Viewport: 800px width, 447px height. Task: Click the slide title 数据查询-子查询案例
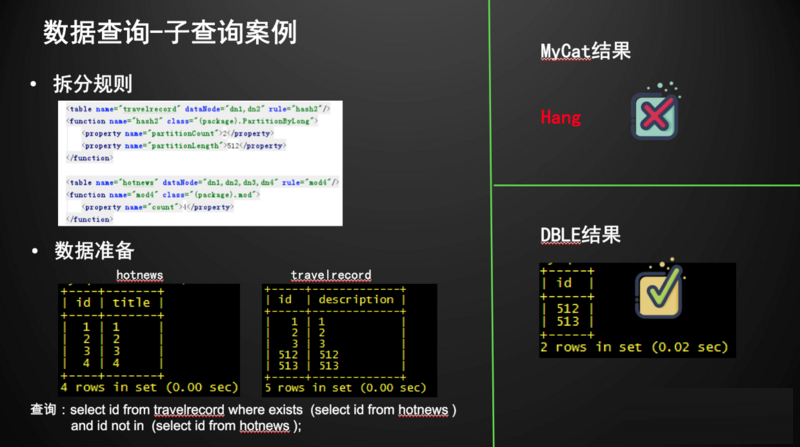click(170, 33)
